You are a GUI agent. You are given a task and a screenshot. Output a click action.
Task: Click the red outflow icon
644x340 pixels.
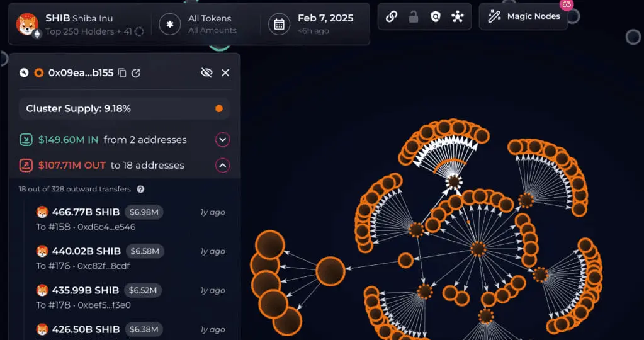[x=26, y=166]
